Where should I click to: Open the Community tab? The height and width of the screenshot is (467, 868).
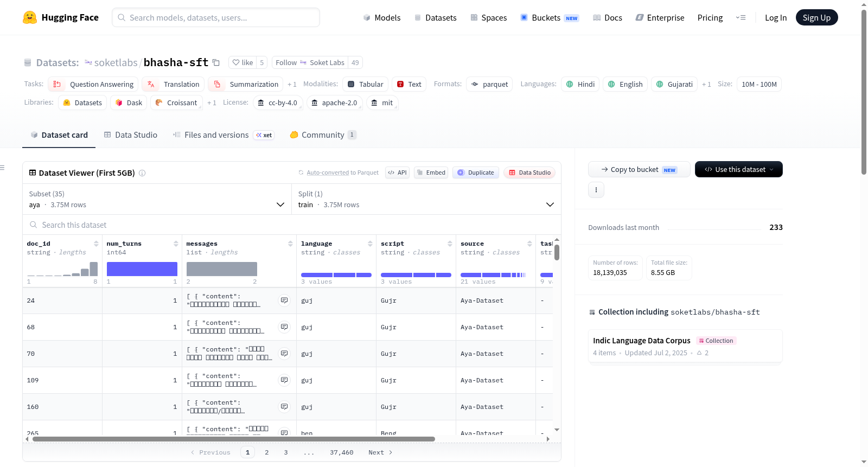(x=323, y=135)
